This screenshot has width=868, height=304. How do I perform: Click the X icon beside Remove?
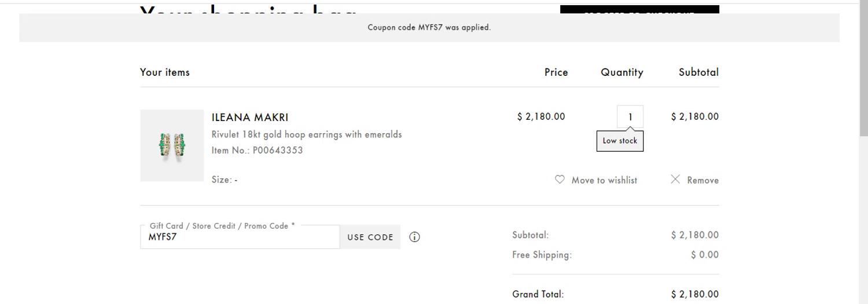pyautogui.click(x=675, y=180)
